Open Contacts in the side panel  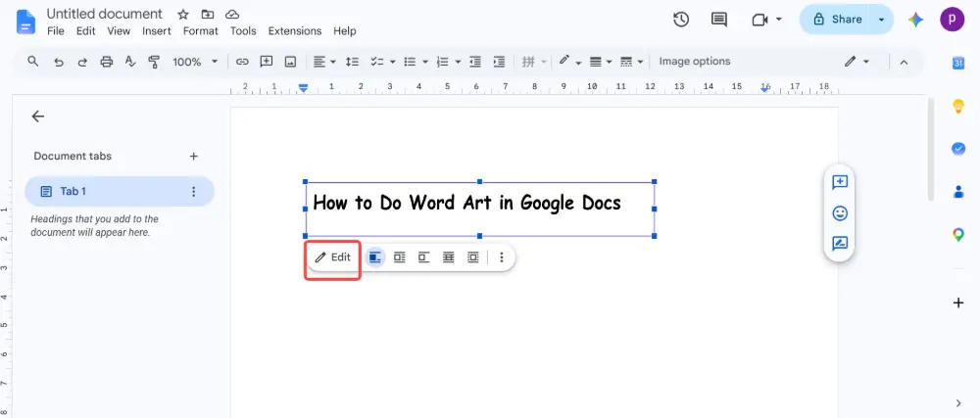958,192
